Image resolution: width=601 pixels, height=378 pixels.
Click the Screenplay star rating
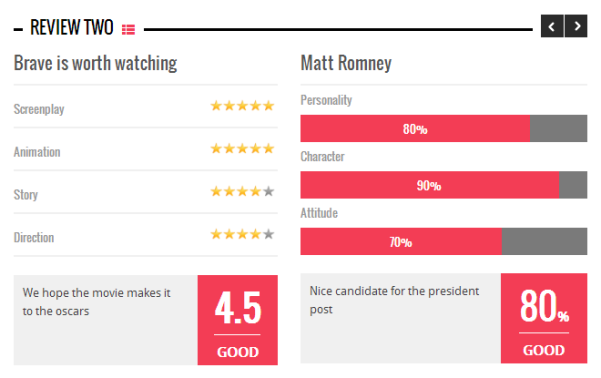[x=242, y=105]
